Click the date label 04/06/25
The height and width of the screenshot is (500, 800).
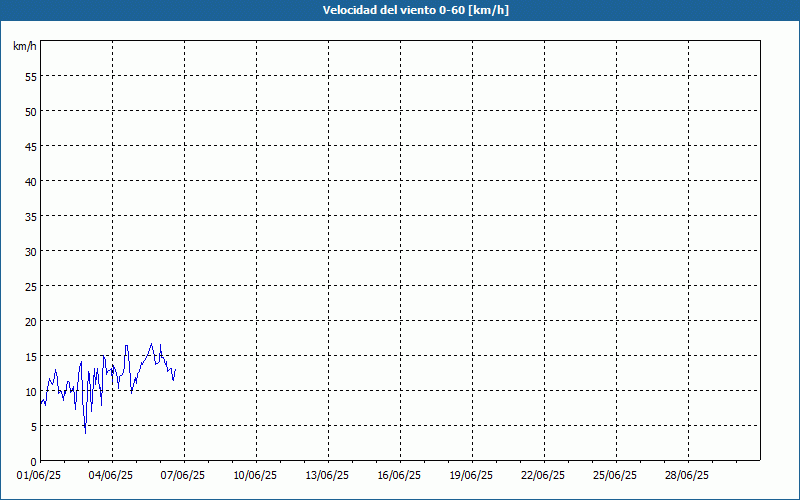pos(111,476)
